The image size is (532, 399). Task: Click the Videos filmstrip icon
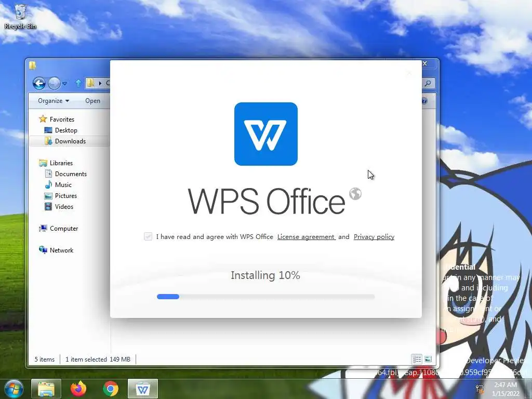coord(48,206)
